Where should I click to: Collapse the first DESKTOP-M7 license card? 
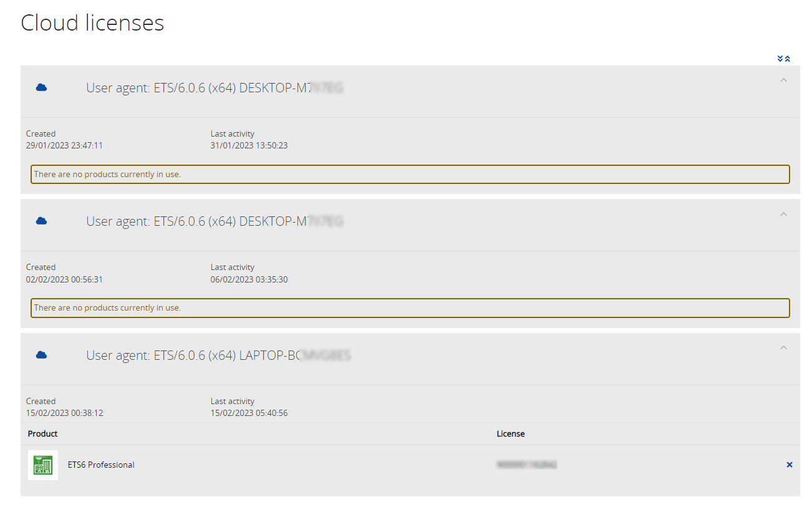[x=783, y=80]
